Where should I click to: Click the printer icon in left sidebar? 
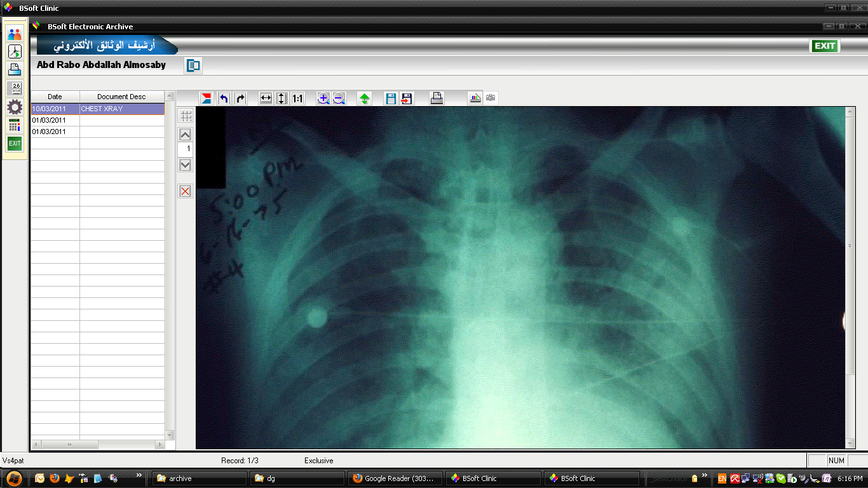(15, 71)
